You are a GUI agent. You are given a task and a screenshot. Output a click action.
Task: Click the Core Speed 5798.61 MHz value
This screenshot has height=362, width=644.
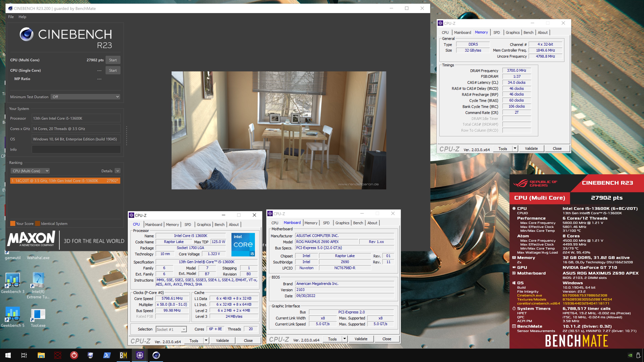172,298
